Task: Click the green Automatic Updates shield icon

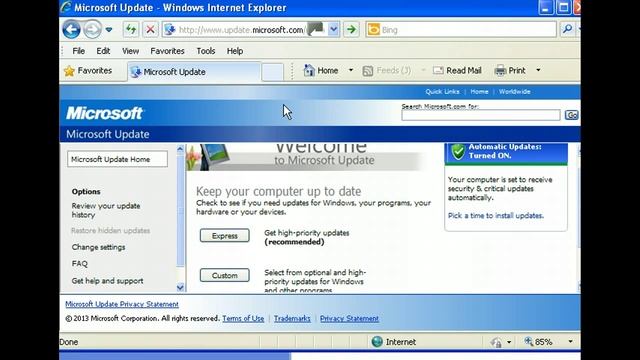Action: (x=458, y=151)
